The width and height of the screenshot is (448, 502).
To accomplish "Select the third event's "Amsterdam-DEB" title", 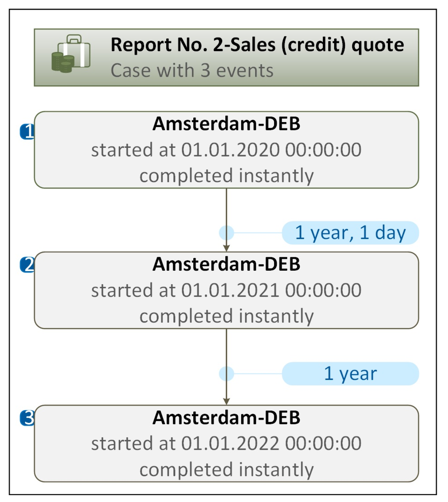I will pos(226,418).
